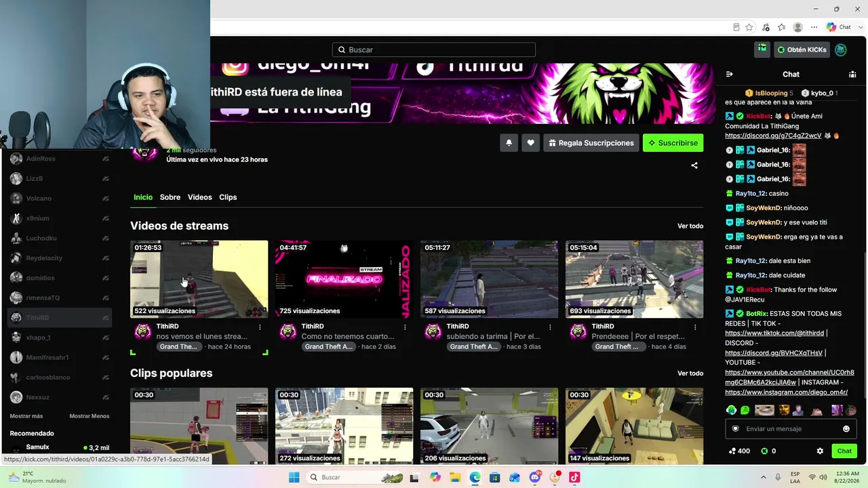Screen dimensions: 868x488
Task: Open the browser profile avatar icon
Action: click(x=798, y=27)
